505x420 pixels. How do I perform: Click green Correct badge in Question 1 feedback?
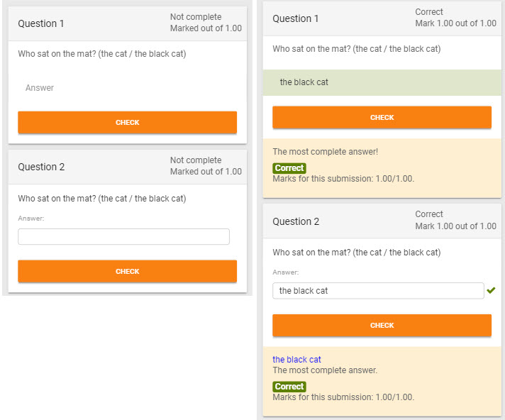(x=289, y=168)
